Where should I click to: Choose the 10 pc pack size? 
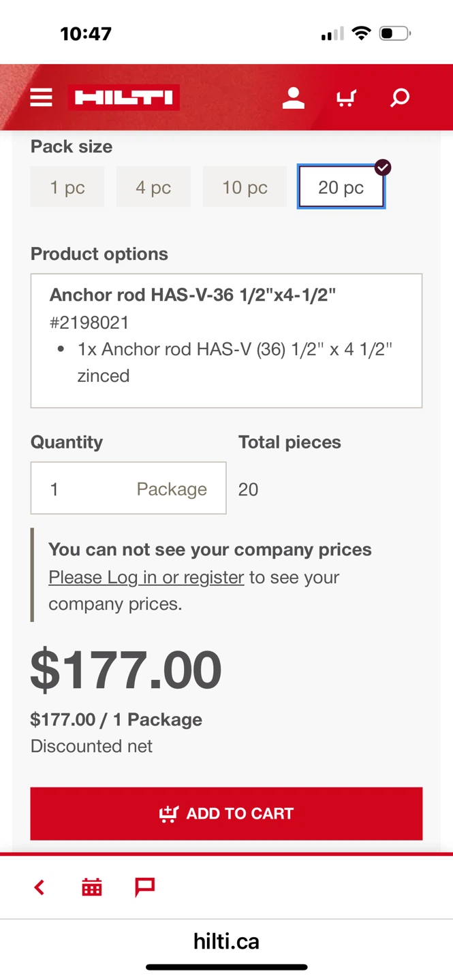point(245,187)
